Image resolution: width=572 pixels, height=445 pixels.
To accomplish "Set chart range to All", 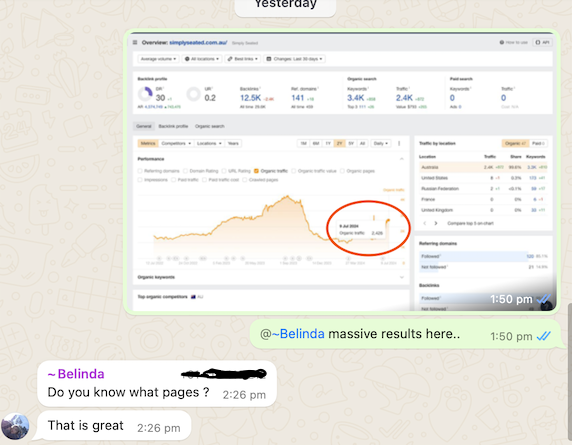I will [x=362, y=143].
